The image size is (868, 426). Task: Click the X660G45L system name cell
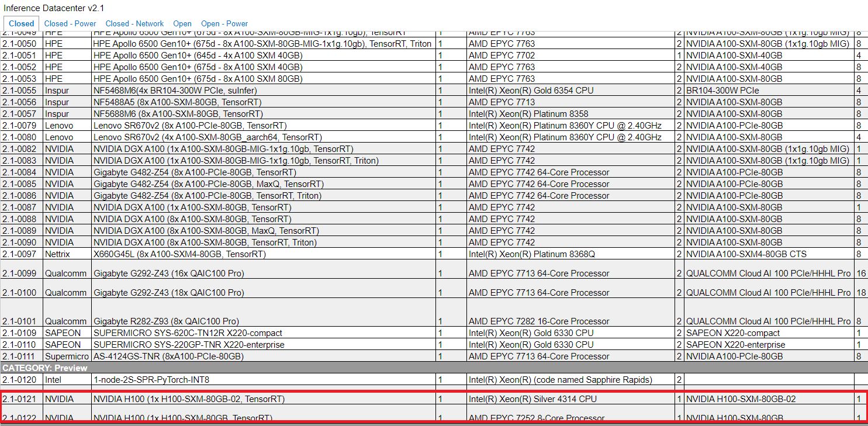(x=179, y=254)
